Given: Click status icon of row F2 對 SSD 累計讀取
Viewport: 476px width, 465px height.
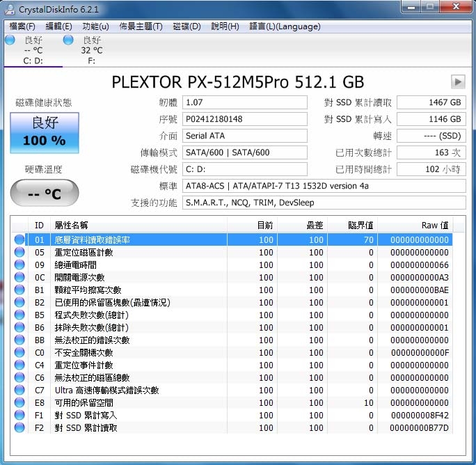Looking at the screenshot, I should 19,427.
